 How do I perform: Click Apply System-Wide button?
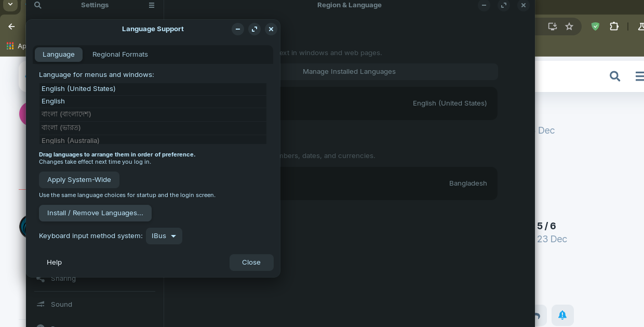[79, 180]
